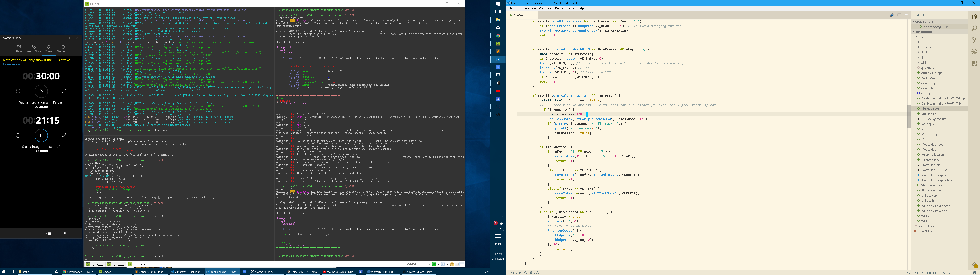Reset the 21:15 running timer

pos(18,135)
